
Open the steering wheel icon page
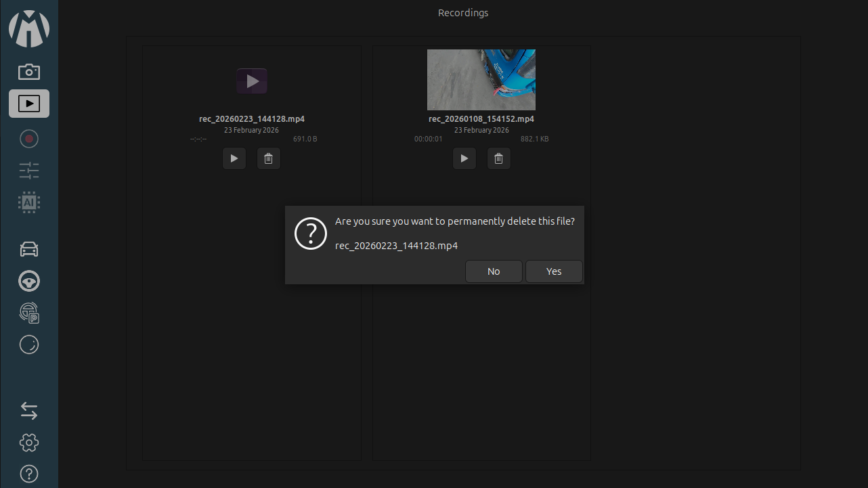[x=29, y=281]
